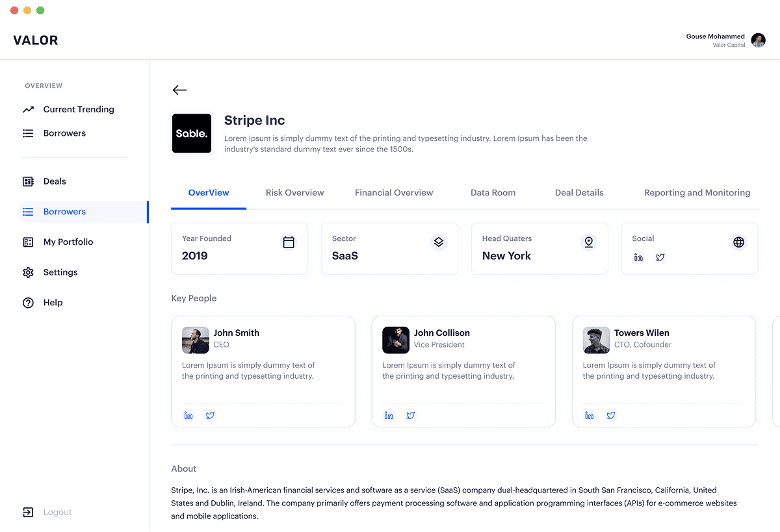Click the Sable company logo
This screenshot has width=780, height=532.
pos(192,133)
